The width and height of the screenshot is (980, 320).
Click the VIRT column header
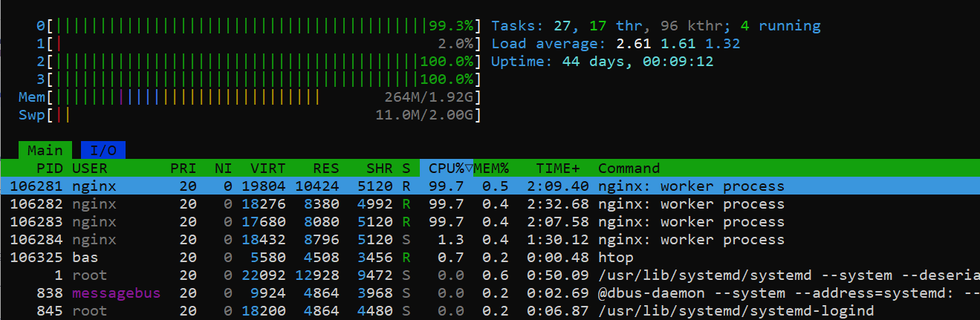point(267,169)
